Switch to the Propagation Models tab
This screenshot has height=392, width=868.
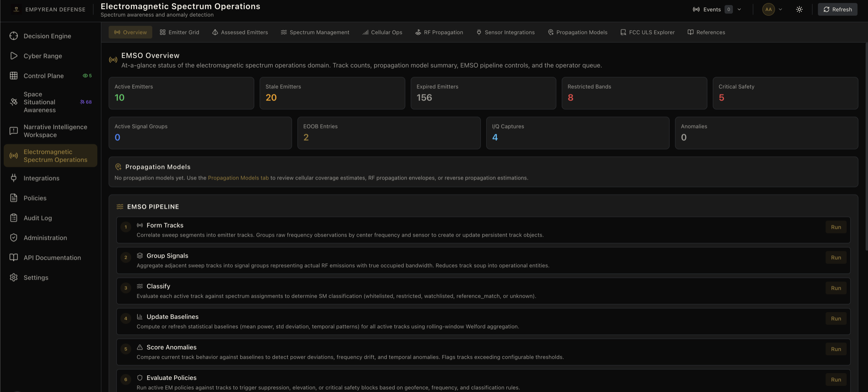click(x=577, y=32)
